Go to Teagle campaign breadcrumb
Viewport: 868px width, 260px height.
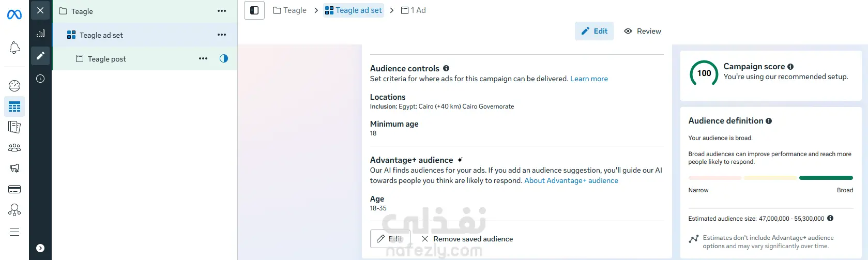click(290, 10)
